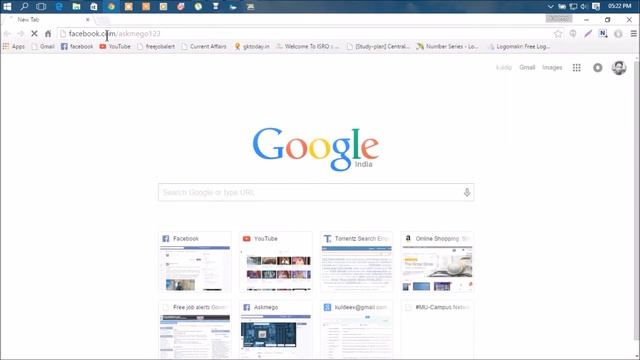Open the freejobalert bookmark
Screen dimensions: 640x360
156,47
